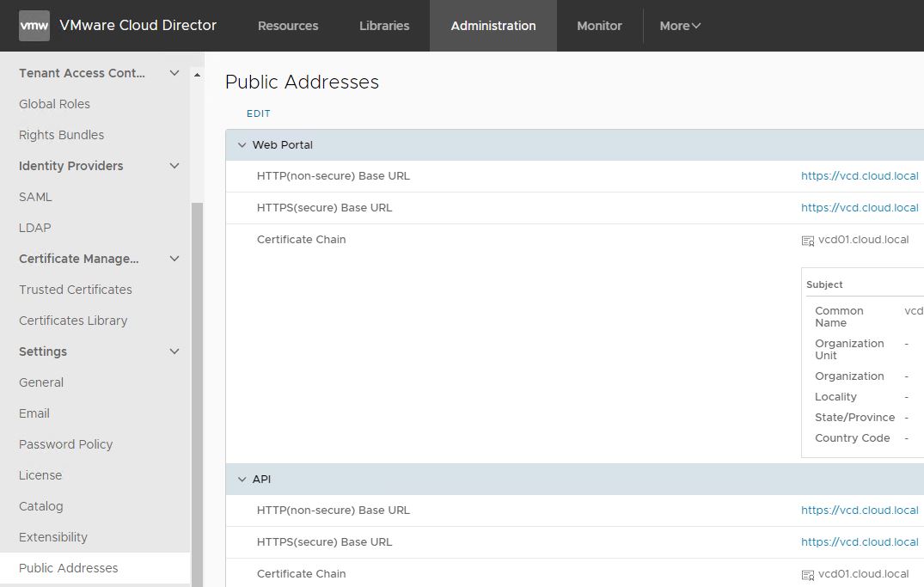The width and height of the screenshot is (924, 587).
Task: Collapse Certificate Management sidebar group
Action: (174, 259)
